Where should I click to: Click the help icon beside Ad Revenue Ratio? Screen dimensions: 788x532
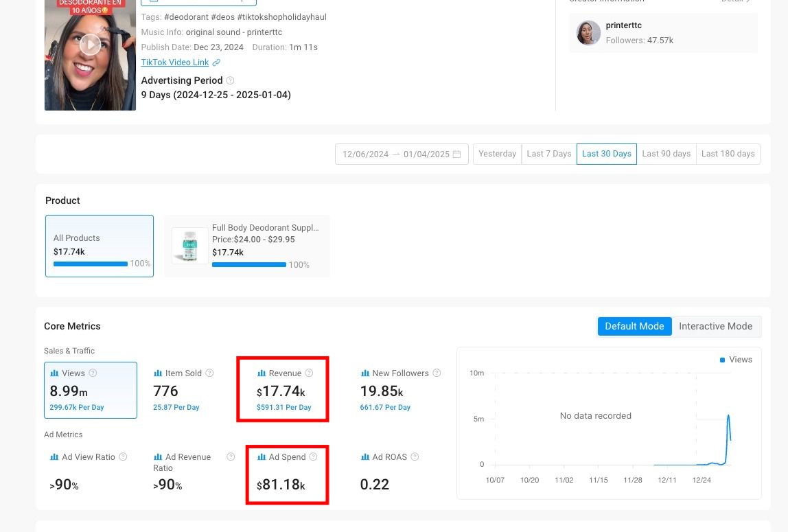point(231,456)
